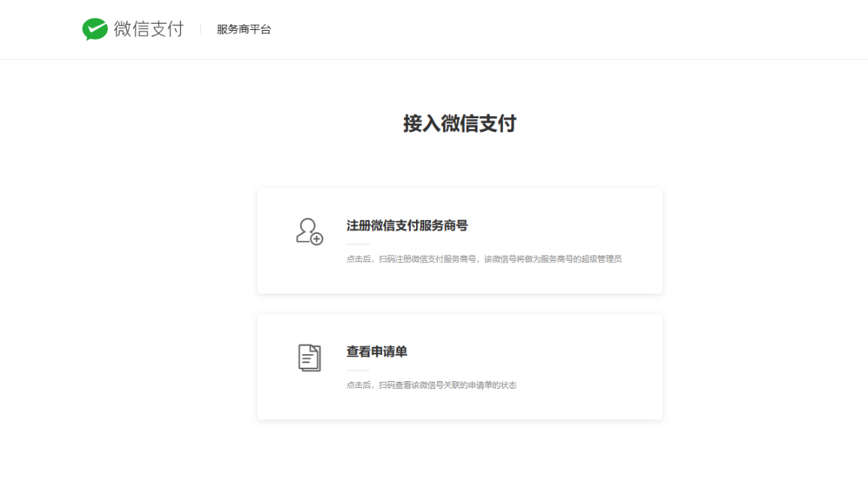Click the empty space left of 注册 card
The image size is (868, 486).
pyautogui.click(x=150, y=240)
